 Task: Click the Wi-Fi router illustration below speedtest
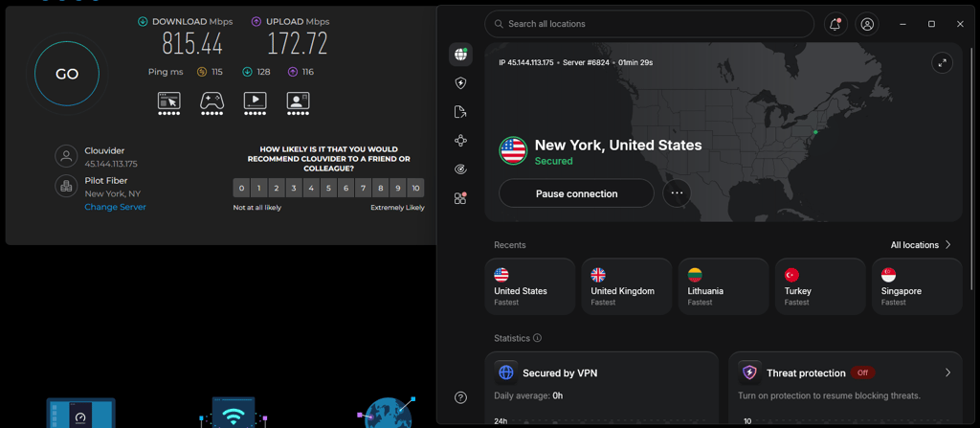coord(234,412)
